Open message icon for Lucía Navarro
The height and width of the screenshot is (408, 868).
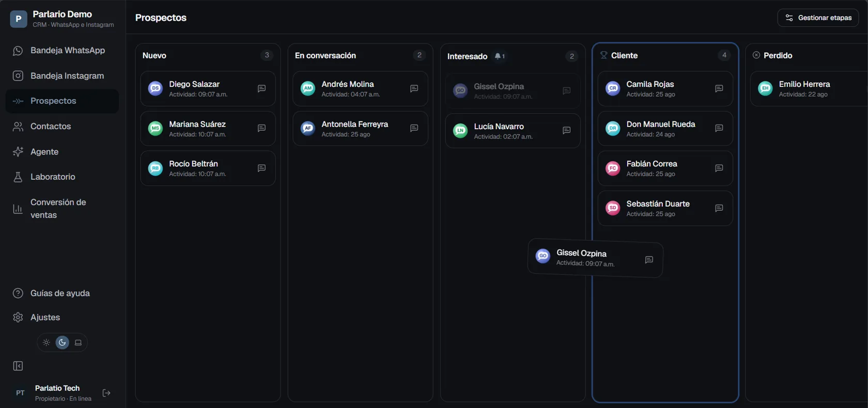[x=566, y=131]
